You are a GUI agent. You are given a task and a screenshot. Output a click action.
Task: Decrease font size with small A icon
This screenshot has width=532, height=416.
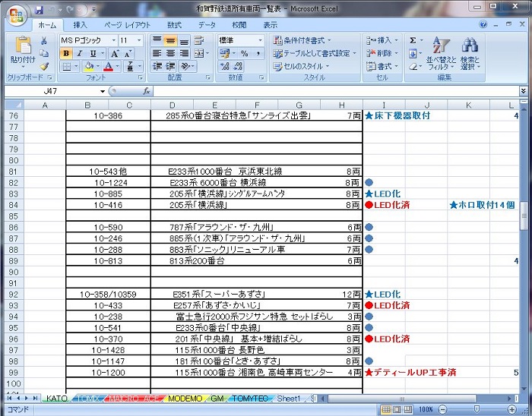(128, 54)
